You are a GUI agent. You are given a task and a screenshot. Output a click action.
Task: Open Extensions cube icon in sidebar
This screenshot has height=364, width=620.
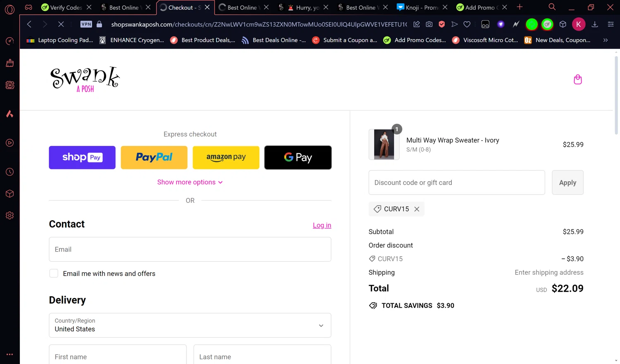10,194
